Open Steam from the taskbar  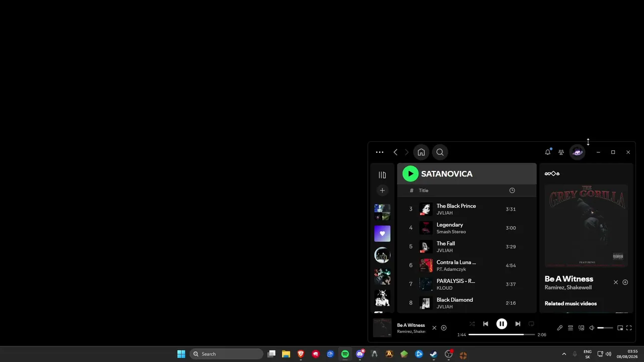(x=433, y=354)
